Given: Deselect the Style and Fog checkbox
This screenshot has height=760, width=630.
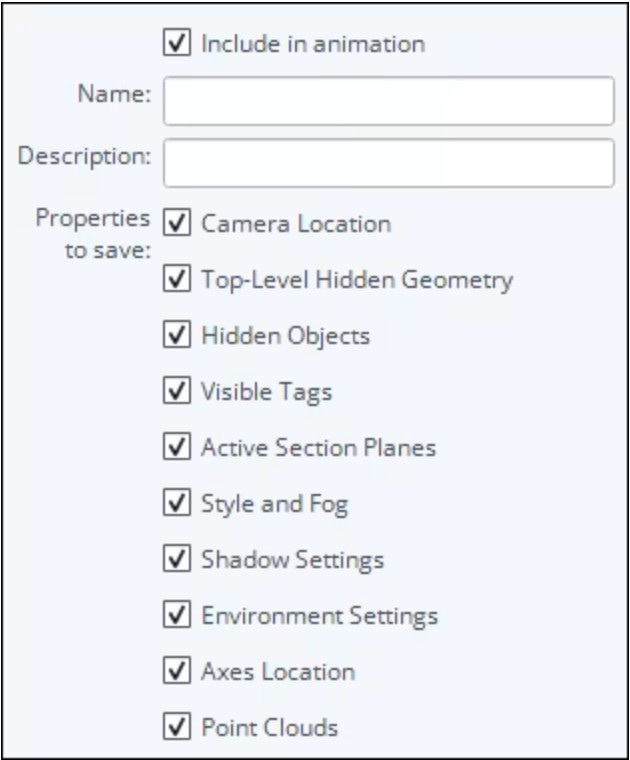Looking at the screenshot, I should pyautogui.click(x=176, y=503).
